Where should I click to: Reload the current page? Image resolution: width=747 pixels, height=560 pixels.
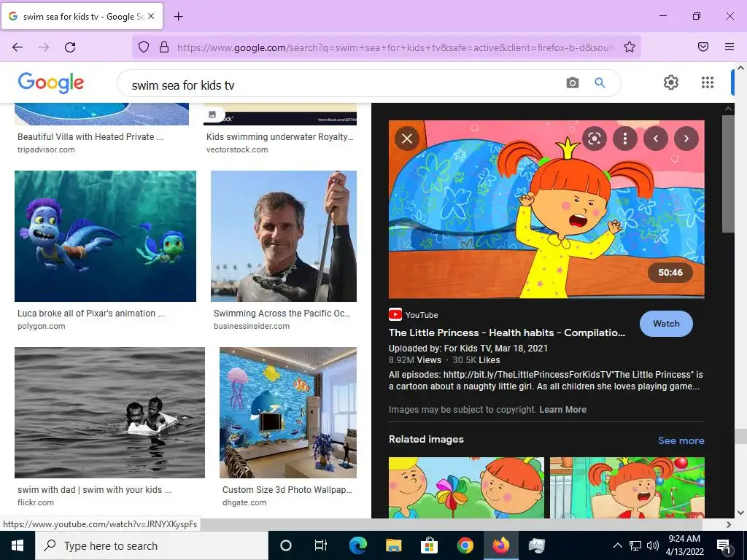click(x=70, y=47)
